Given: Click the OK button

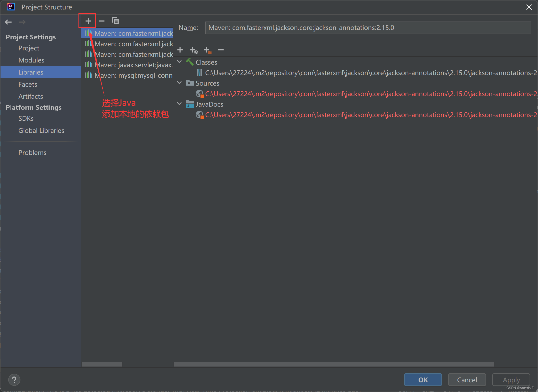Looking at the screenshot, I should point(423,380).
